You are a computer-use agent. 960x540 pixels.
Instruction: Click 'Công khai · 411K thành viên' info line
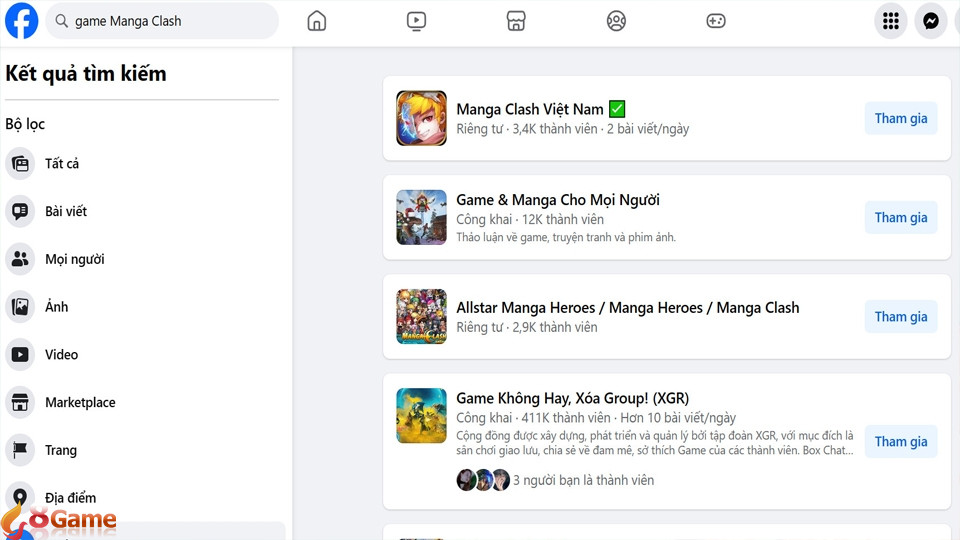(596, 418)
